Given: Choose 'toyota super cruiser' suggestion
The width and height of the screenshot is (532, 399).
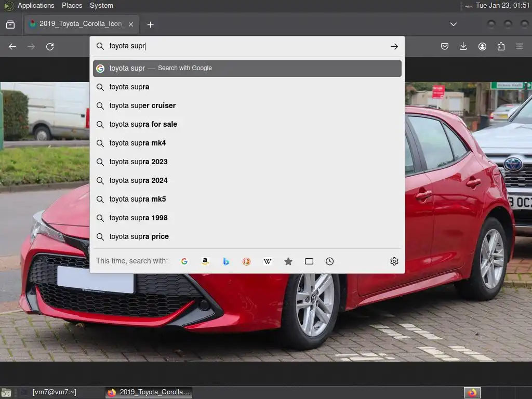Looking at the screenshot, I should tap(247, 106).
